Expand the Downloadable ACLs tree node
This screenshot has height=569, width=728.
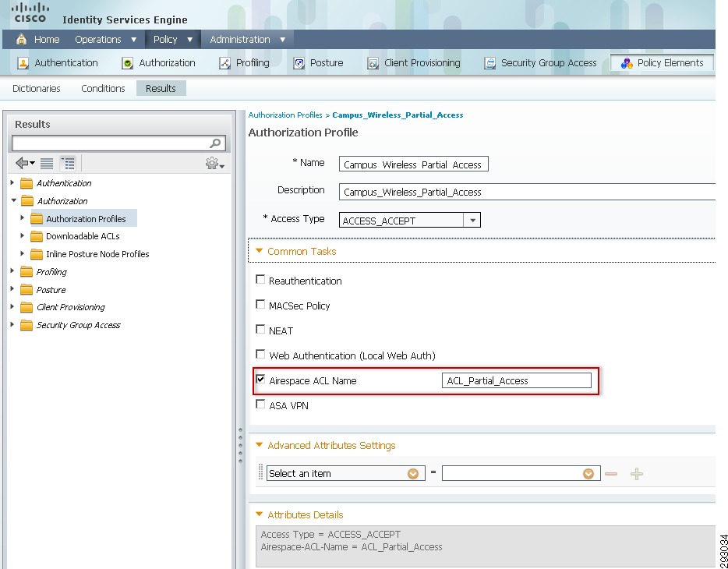click(23, 235)
